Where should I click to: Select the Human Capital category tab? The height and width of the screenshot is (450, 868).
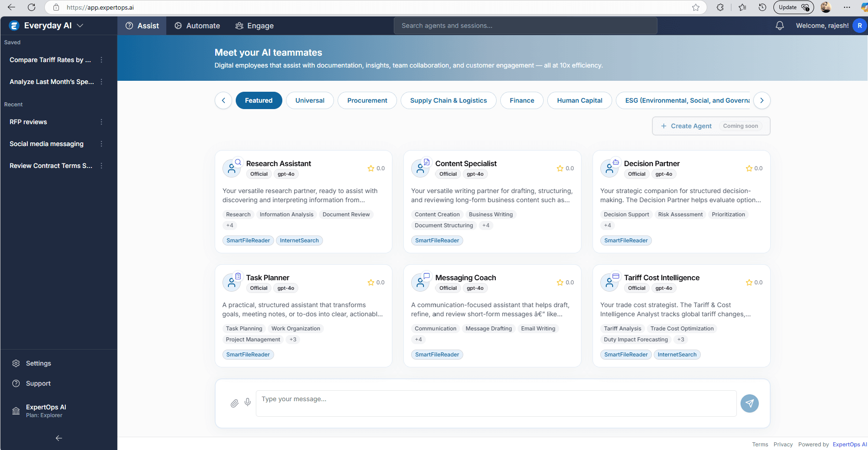(x=580, y=100)
